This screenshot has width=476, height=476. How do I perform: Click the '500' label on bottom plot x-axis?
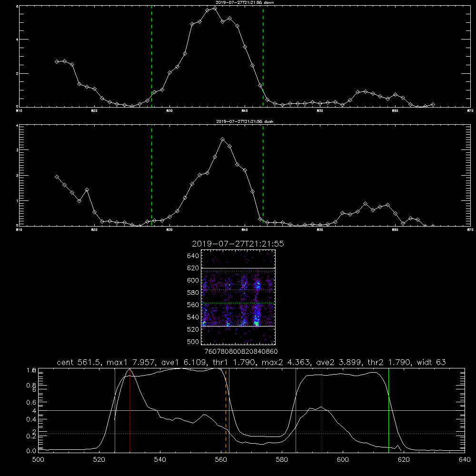tap(38, 460)
